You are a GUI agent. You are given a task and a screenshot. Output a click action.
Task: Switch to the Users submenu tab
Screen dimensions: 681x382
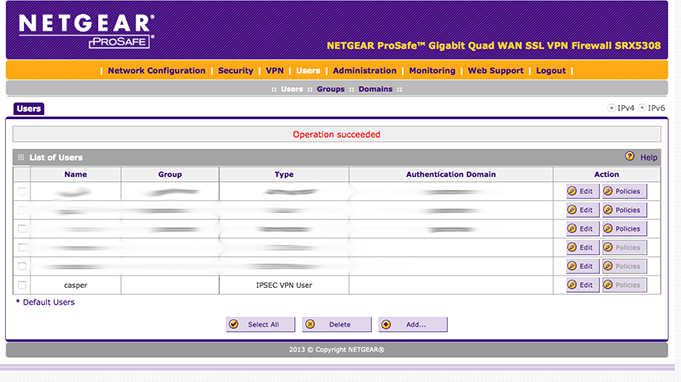click(x=292, y=89)
